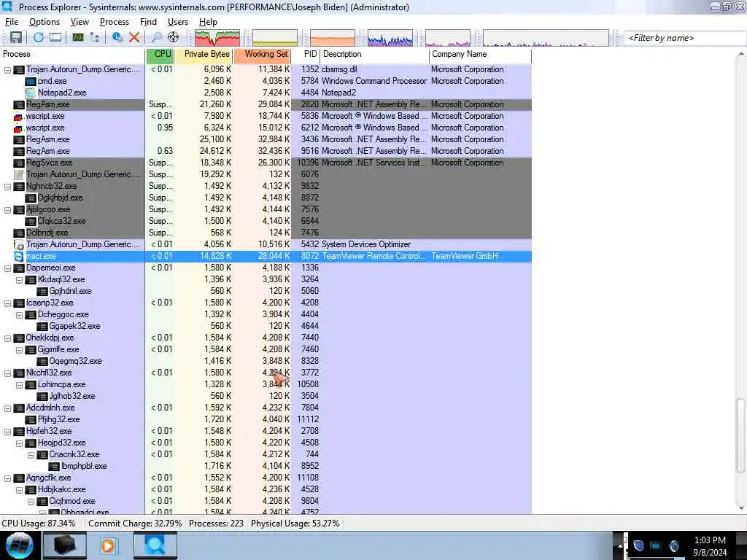Select the Notepad2.exe process icon
Screen dimensions: 747x560
[x=31, y=93]
